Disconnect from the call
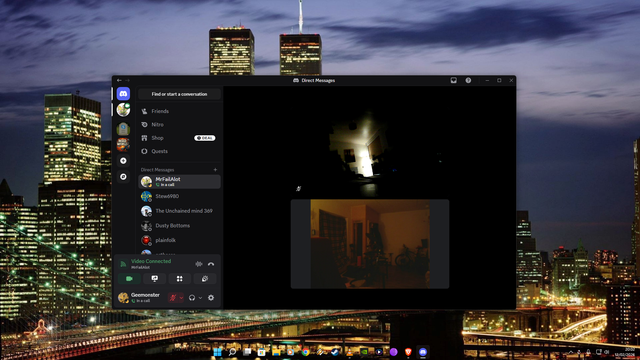The height and width of the screenshot is (360, 640). pos(211,264)
